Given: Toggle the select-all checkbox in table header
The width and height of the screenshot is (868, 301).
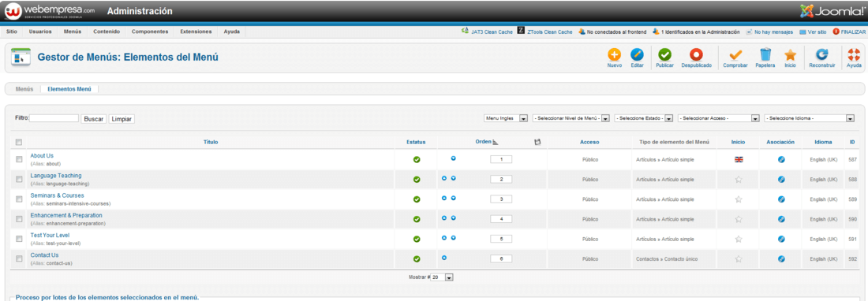Looking at the screenshot, I should [18, 142].
